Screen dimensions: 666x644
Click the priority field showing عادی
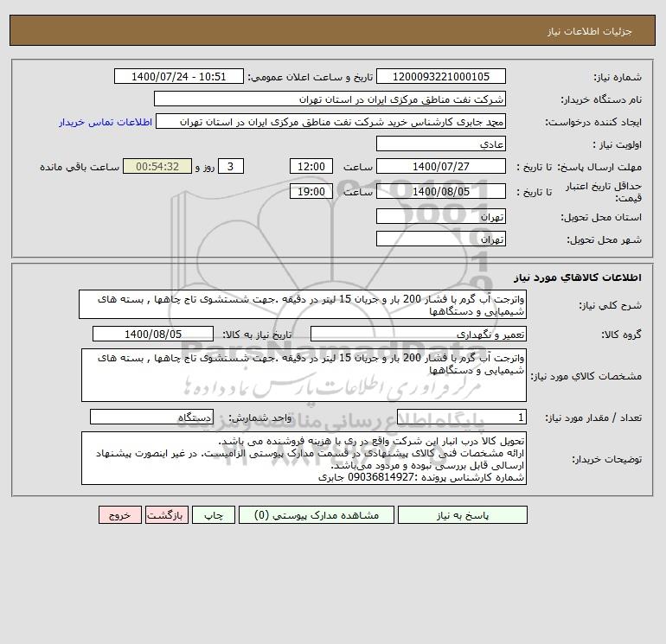pyautogui.click(x=441, y=143)
